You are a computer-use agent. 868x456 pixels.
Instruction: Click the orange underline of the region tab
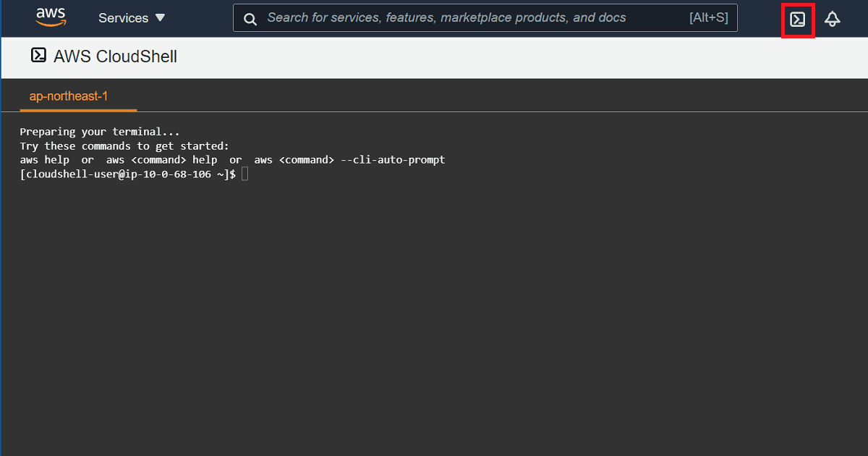pos(78,110)
